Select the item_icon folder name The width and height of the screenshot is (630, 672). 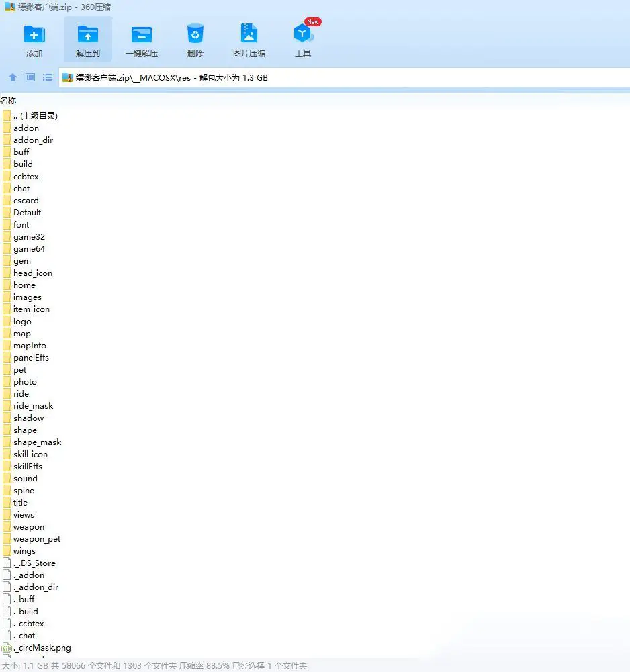pyautogui.click(x=32, y=309)
